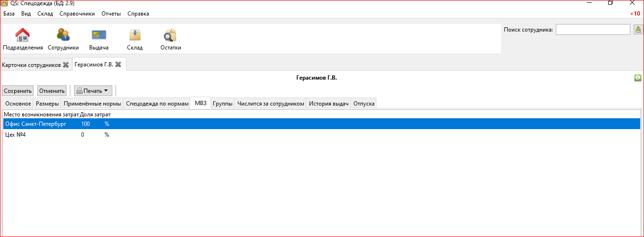Image resolution: width=644 pixels, height=237 pixels.
Task: Open the Отчеты menu
Action: point(111,14)
